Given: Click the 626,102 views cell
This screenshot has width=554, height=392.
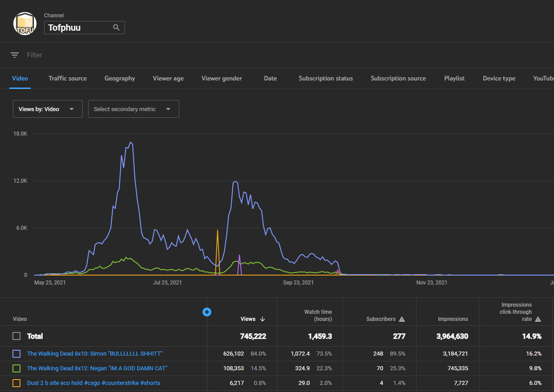Looking at the screenshot, I should coord(234,354).
